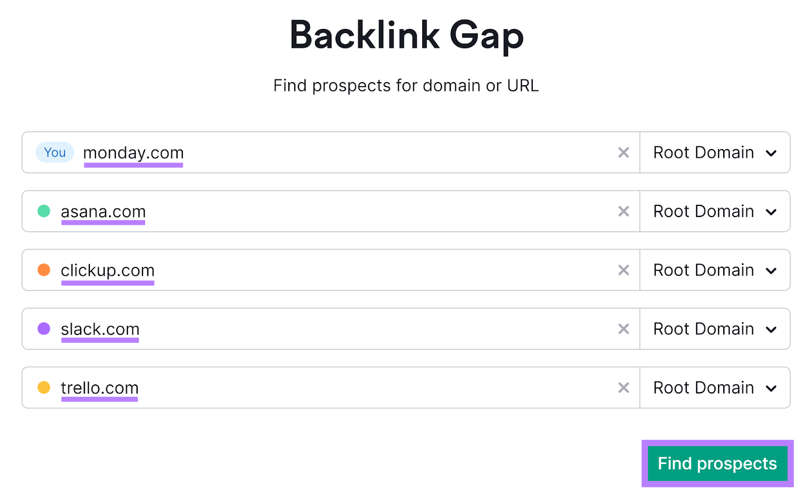Click the purple dot beside slack.com
812x504 pixels.
click(x=44, y=329)
